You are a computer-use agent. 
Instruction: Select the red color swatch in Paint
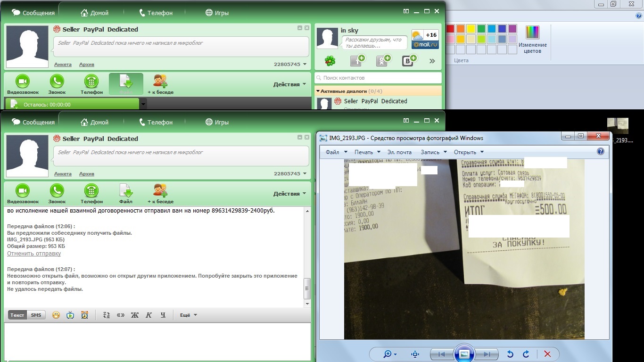(x=450, y=29)
